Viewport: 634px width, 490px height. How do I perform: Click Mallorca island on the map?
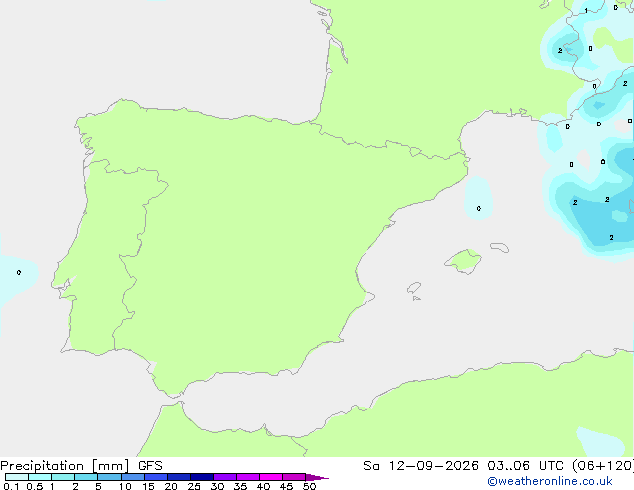coord(463,261)
